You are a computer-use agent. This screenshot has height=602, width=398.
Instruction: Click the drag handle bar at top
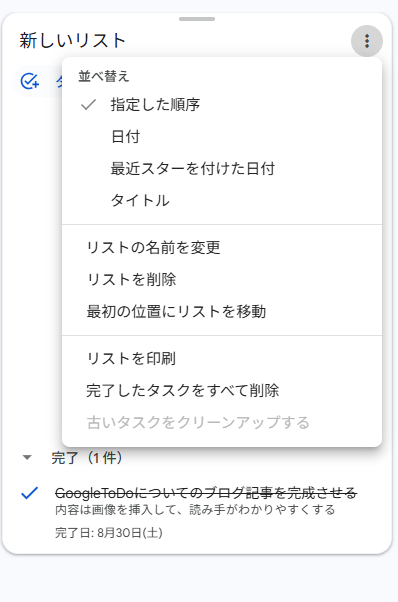tap(197, 19)
